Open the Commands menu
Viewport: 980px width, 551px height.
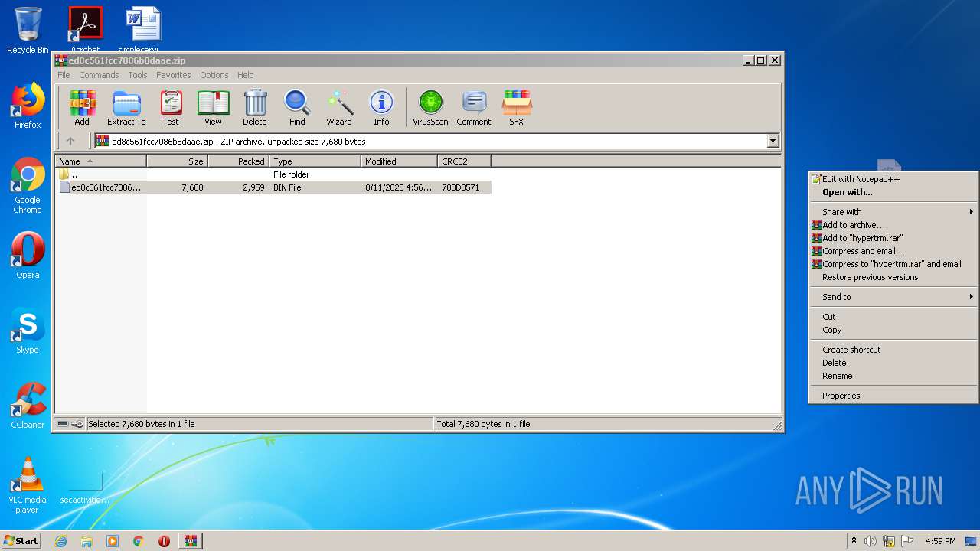tap(99, 75)
